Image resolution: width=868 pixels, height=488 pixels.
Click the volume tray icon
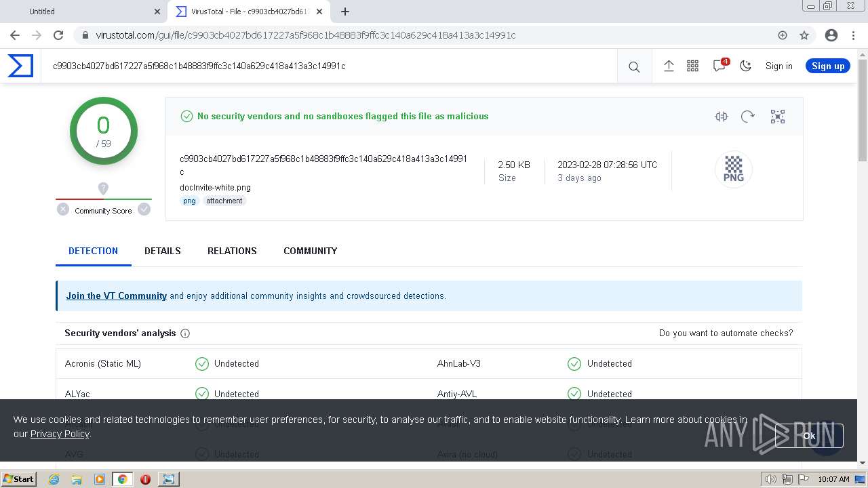click(x=771, y=479)
